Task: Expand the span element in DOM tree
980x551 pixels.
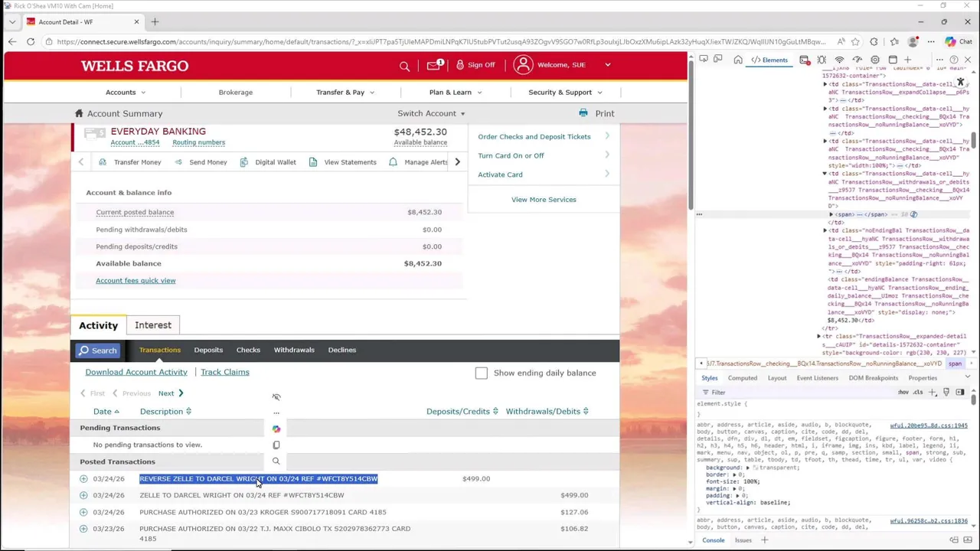Action: [831, 214]
